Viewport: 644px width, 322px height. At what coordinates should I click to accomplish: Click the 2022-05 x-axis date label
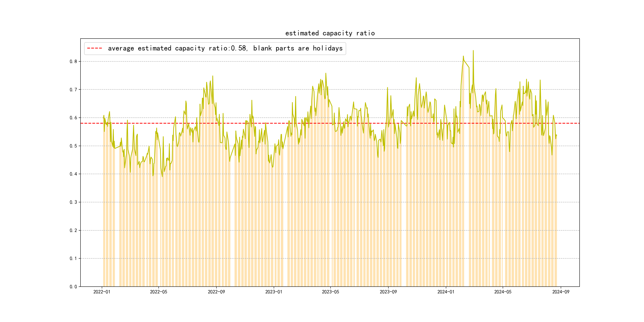click(158, 292)
